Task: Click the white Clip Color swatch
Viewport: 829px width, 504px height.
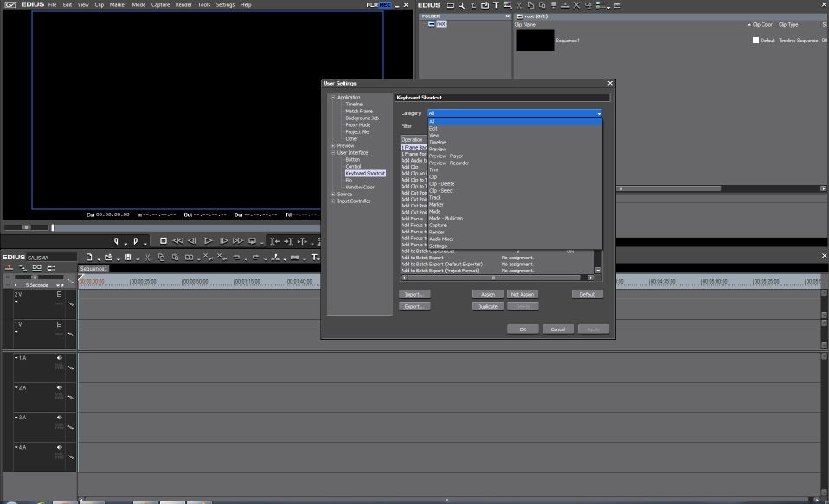Action: click(755, 40)
